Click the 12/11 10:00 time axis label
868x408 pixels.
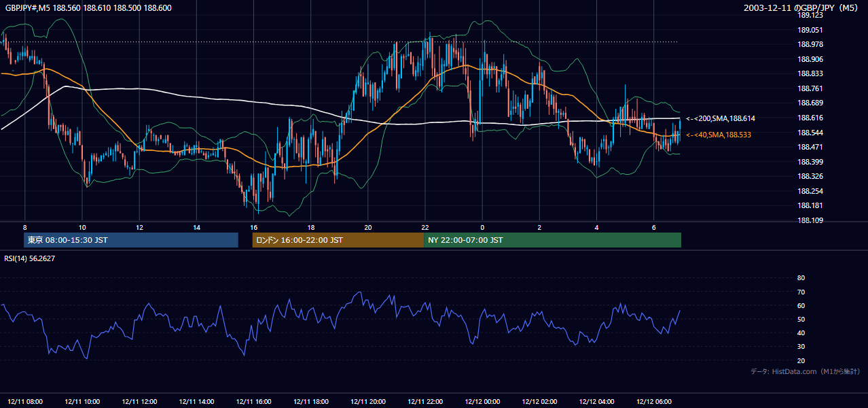point(82,402)
